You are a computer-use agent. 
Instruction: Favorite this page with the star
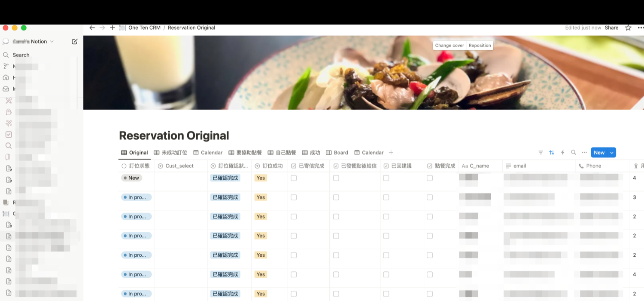point(628,28)
